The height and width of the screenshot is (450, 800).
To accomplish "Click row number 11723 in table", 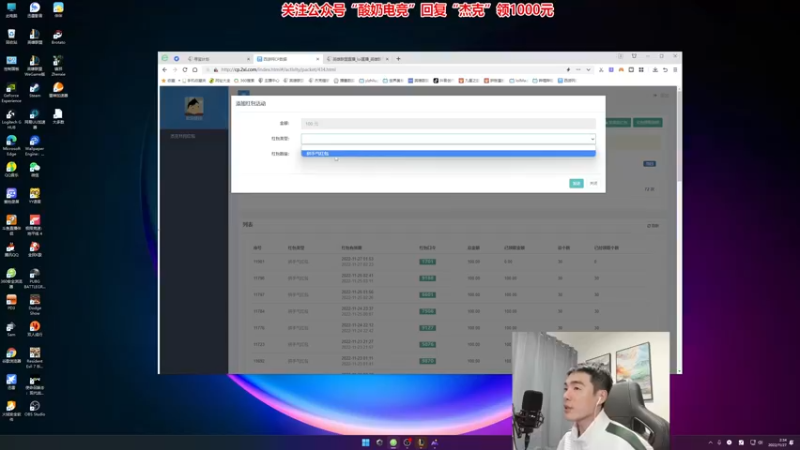I will [x=259, y=344].
